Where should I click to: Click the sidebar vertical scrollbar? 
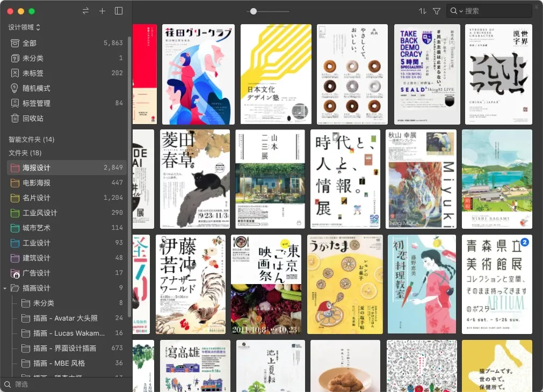pos(129,177)
